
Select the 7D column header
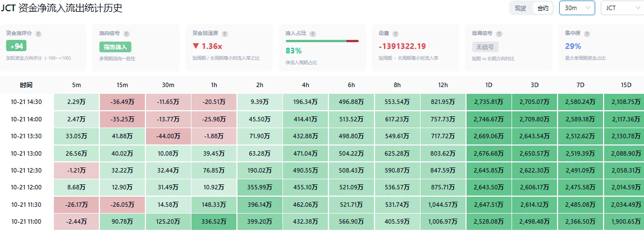[581, 85]
